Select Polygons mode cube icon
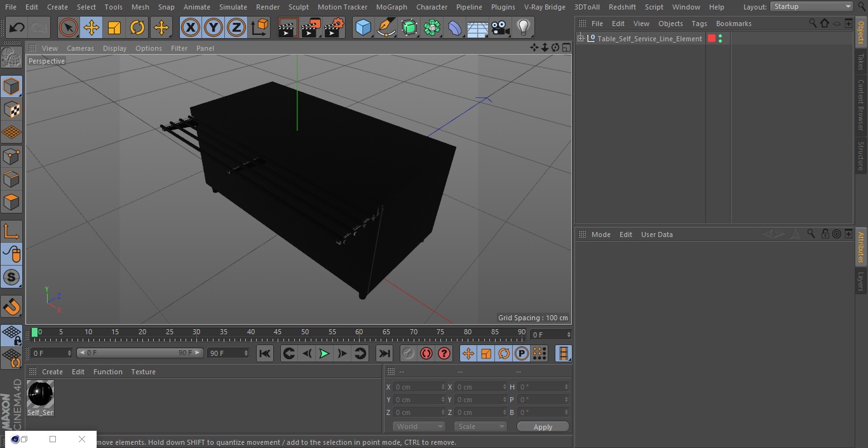This screenshot has height=448, width=868. pyautogui.click(x=11, y=202)
